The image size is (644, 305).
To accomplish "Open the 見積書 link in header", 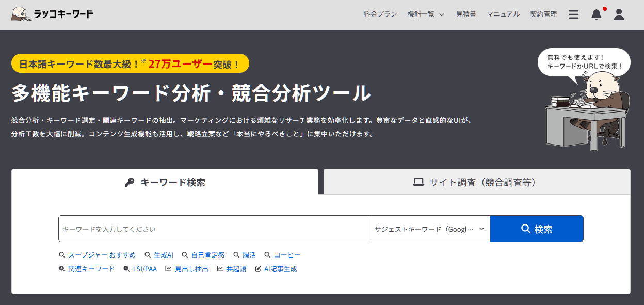I will coord(465,14).
